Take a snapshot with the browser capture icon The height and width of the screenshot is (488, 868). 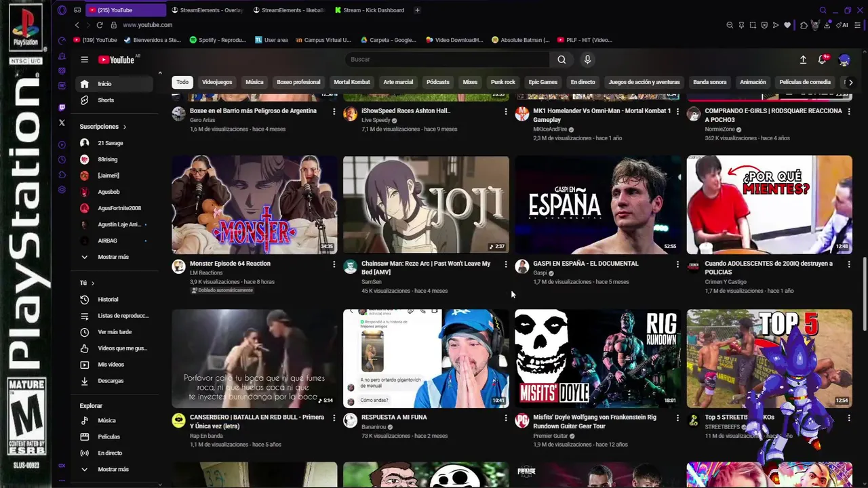[x=753, y=25]
